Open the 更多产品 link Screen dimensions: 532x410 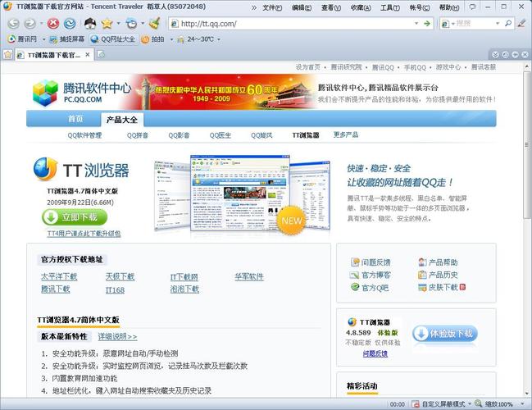coord(346,134)
